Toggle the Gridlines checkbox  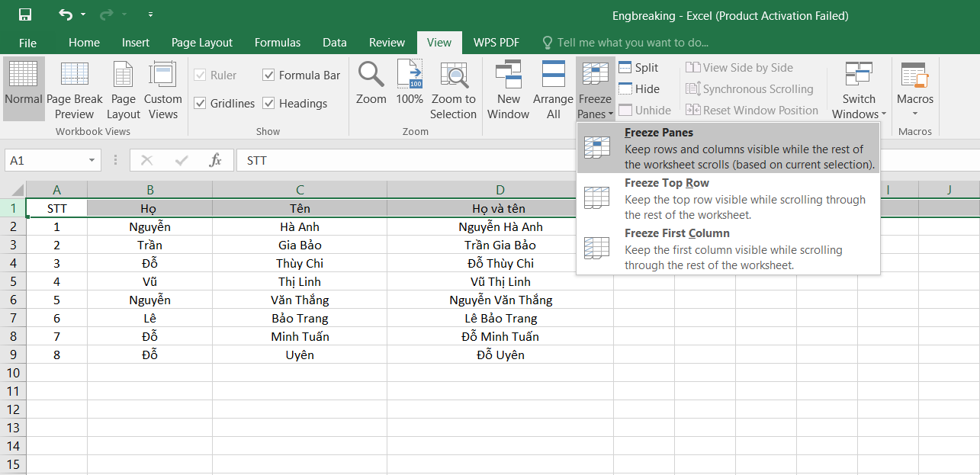click(200, 103)
